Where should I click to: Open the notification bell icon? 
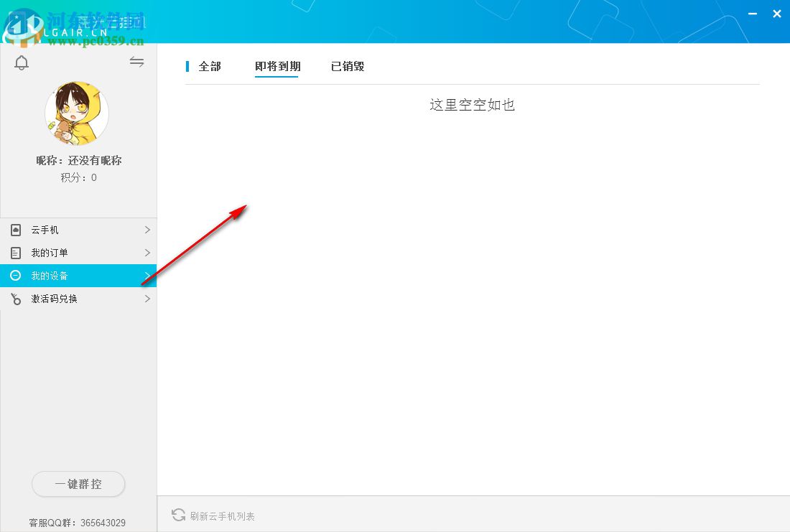22,62
